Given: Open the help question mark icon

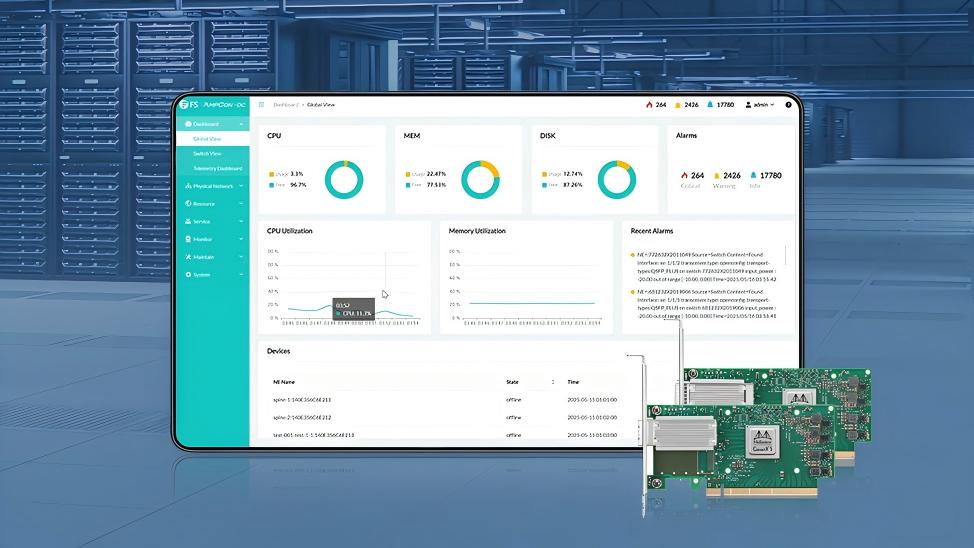Looking at the screenshot, I should 787,104.
